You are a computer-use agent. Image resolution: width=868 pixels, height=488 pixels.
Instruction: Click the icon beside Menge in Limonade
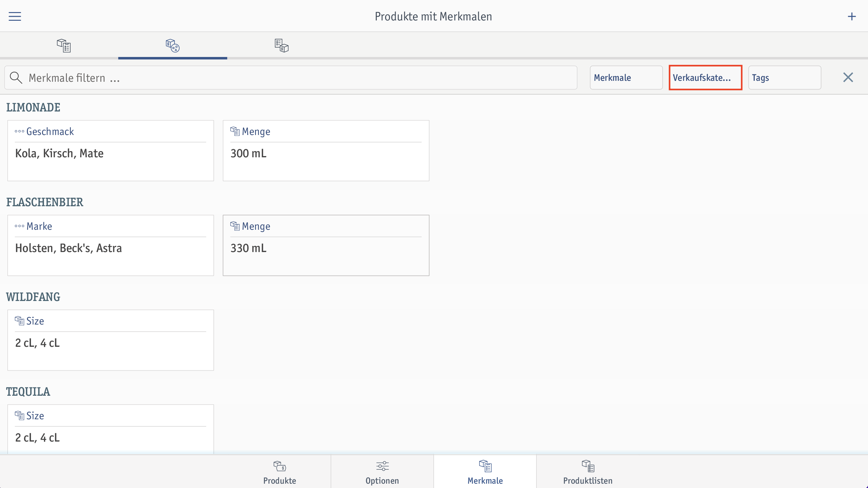point(235,131)
